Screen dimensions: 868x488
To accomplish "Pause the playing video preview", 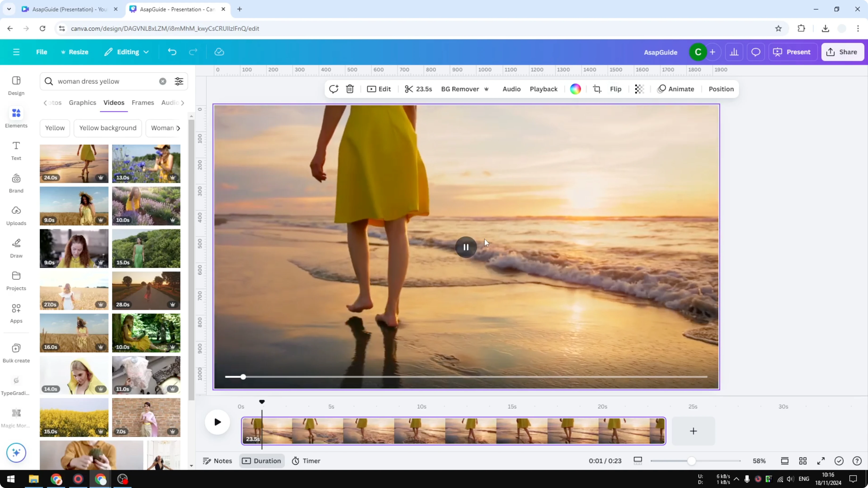I will 466,247.
